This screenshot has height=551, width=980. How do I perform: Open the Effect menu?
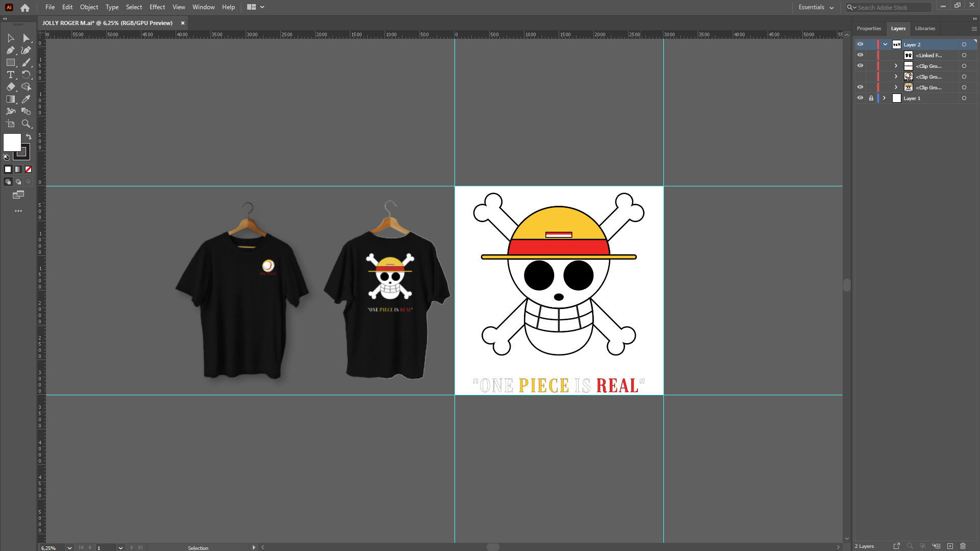(x=157, y=7)
